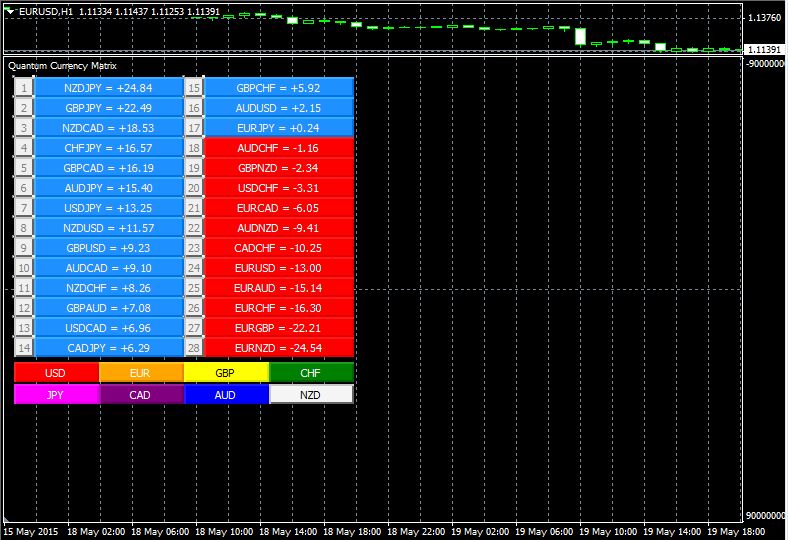The height and width of the screenshot is (540, 788).
Task: Toggle the USD currency filter
Action: pos(56,373)
